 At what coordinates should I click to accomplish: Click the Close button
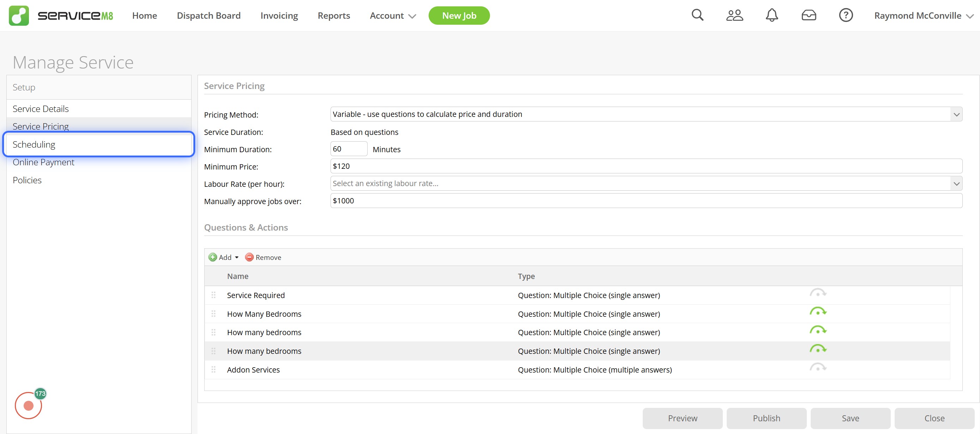click(934, 418)
